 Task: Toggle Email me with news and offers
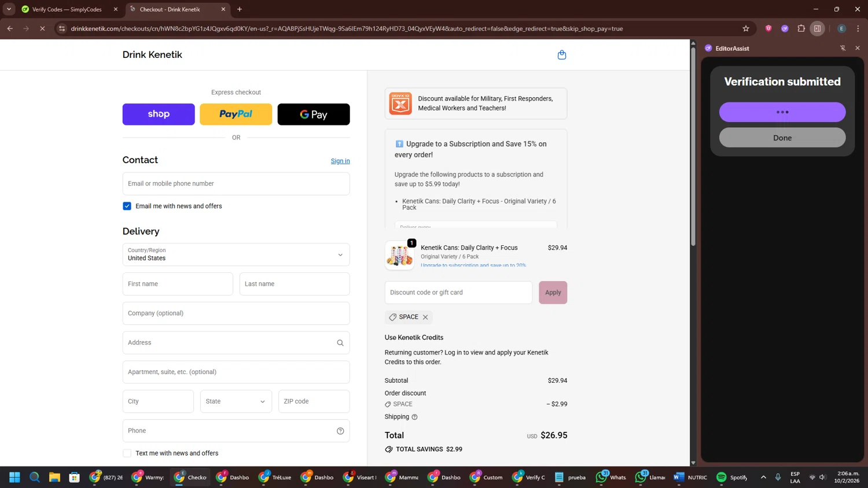(x=127, y=206)
